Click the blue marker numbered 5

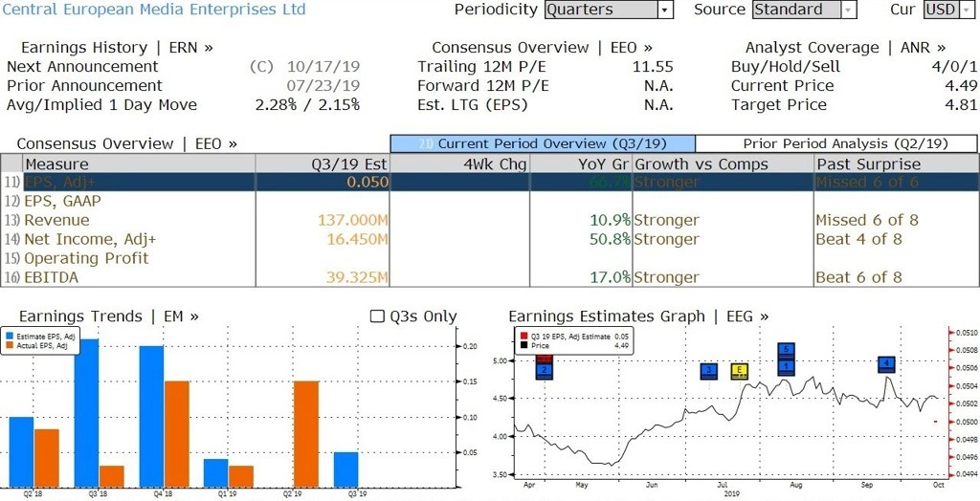(x=787, y=351)
